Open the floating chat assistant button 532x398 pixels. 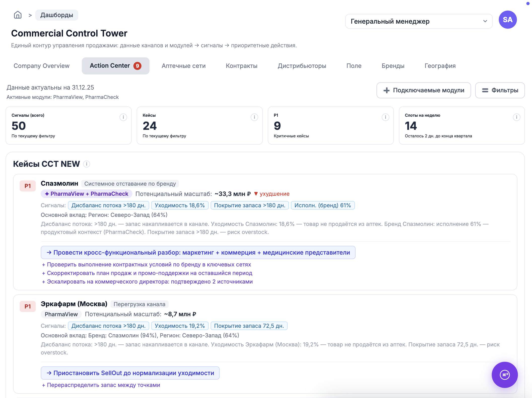click(x=504, y=375)
